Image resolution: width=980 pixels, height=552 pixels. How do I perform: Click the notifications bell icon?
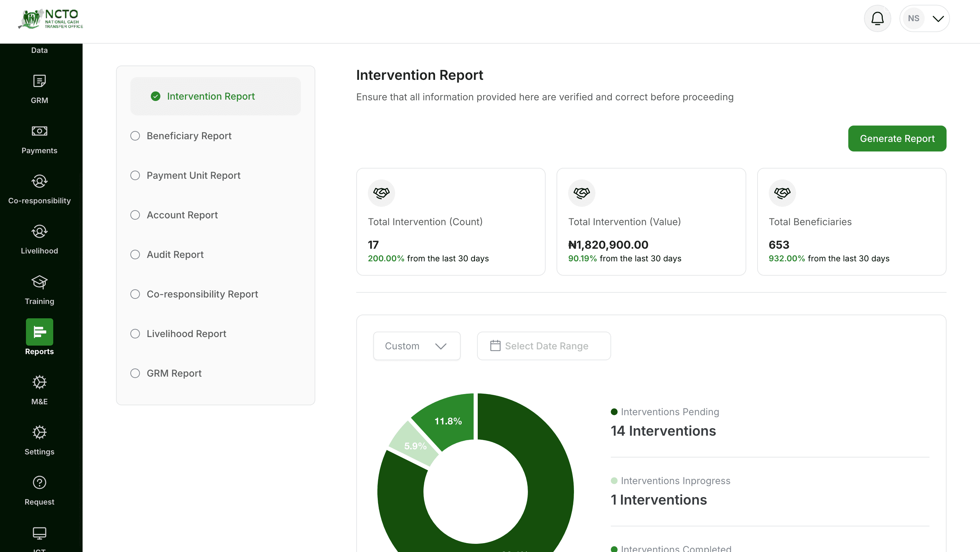[x=877, y=18]
